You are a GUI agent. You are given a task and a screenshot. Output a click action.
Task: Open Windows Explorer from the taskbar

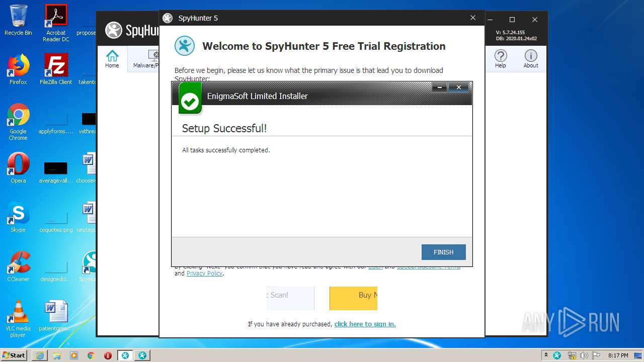[57, 355]
